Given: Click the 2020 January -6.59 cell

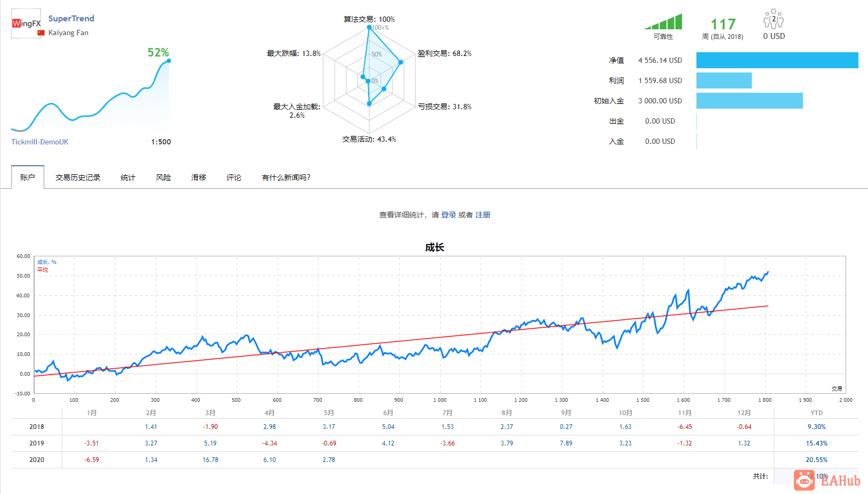Looking at the screenshot, I should [x=92, y=460].
